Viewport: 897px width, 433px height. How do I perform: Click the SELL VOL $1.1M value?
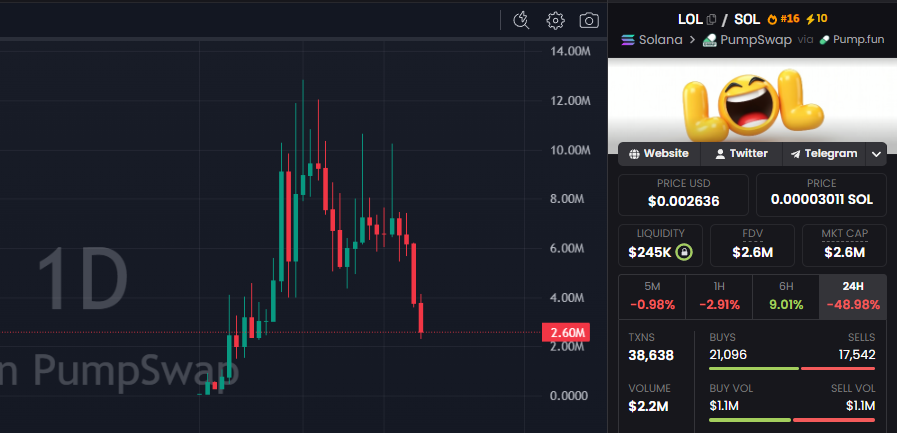[x=860, y=406]
